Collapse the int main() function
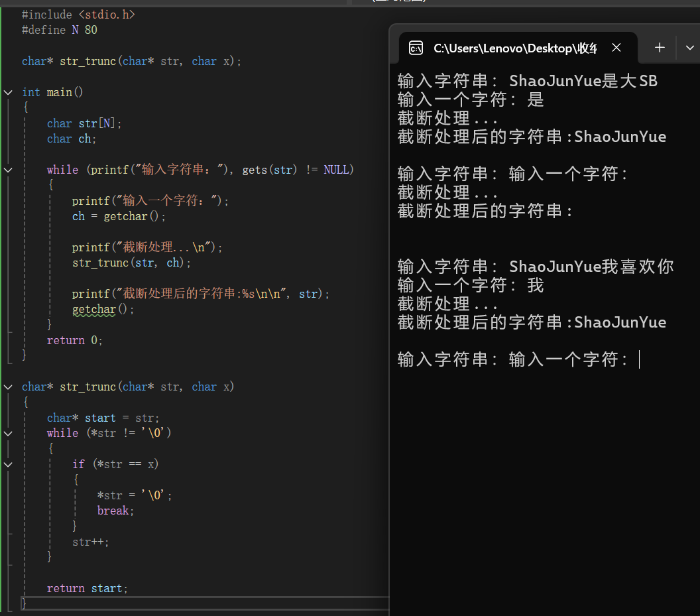 [x=8, y=92]
